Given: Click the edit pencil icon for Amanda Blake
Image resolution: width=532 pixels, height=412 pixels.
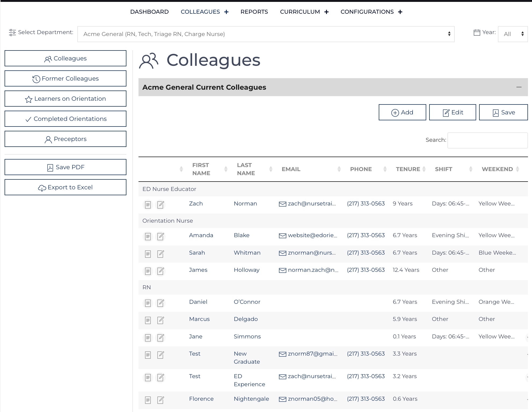Looking at the screenshot, I should (161, 236).
